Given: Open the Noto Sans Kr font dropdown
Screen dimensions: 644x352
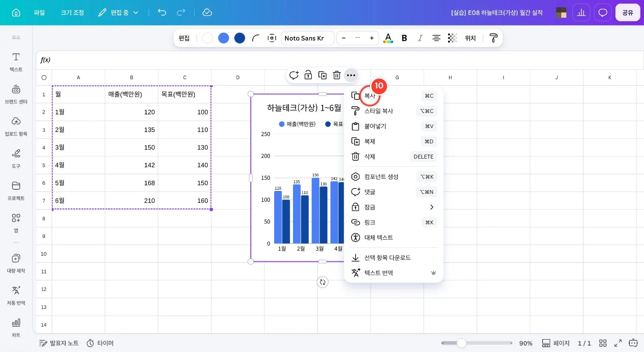Looking at the screenshot, I should click(308, 38).
